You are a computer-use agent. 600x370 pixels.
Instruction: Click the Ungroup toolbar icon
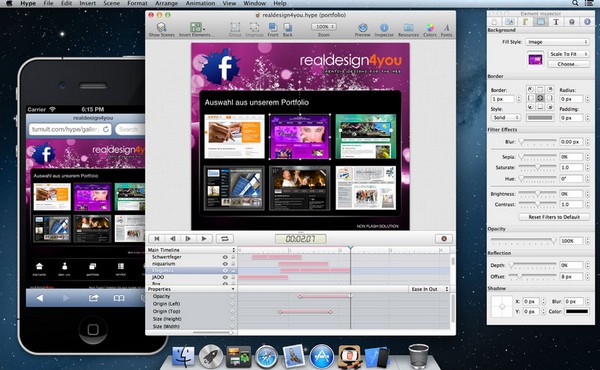click(x=254, y=29)
